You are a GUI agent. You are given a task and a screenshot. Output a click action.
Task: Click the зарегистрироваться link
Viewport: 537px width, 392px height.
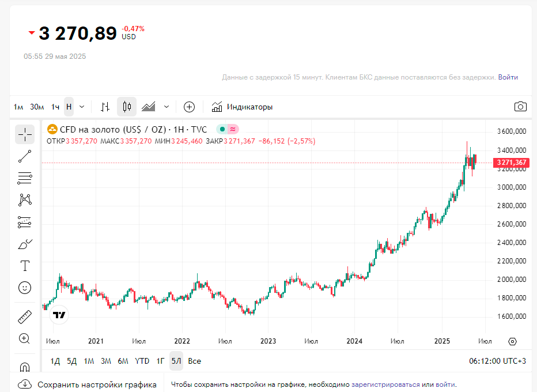pos(385,385)
